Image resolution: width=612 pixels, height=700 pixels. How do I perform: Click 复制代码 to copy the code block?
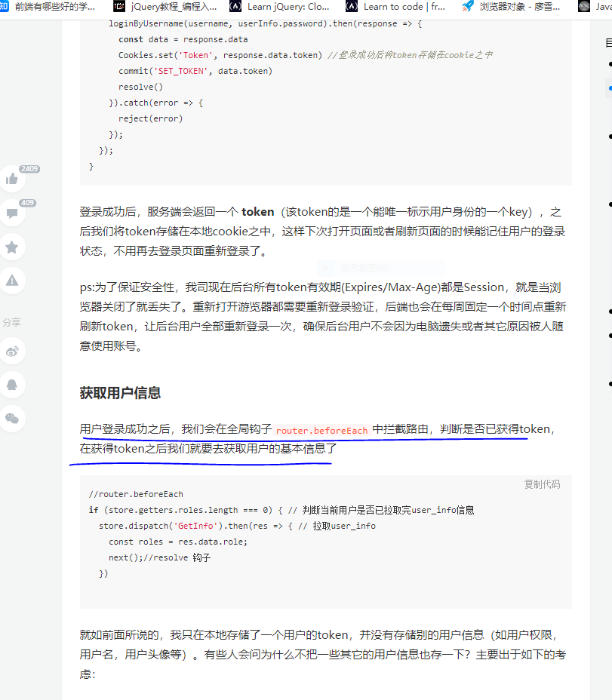542,485
